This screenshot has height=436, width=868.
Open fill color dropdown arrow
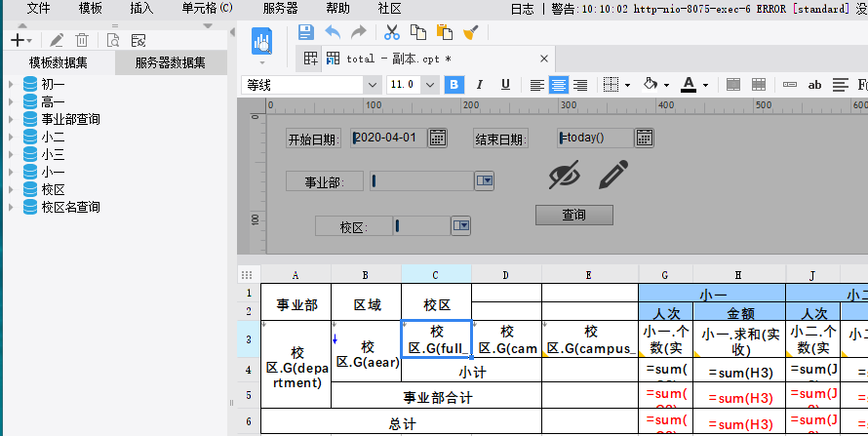[666, 85]
